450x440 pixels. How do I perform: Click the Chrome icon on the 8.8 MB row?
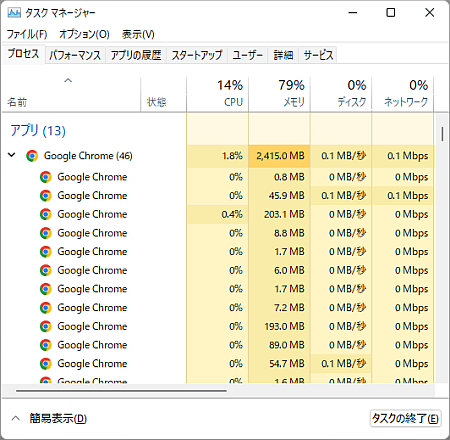[x=46, y=233]
